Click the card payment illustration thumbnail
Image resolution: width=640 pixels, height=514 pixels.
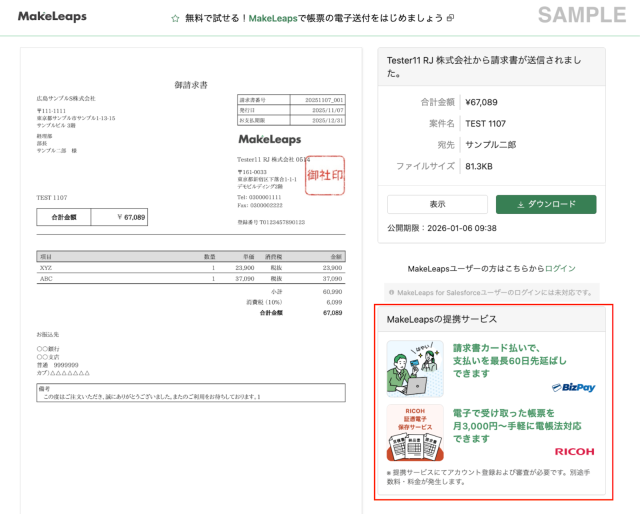click(415, 369)
